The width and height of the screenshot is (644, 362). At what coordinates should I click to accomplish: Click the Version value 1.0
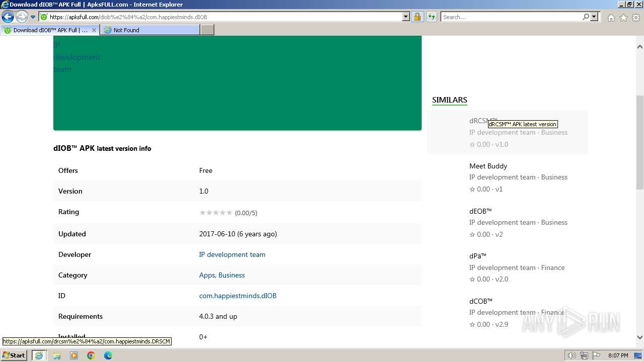(x=204, y=191)
